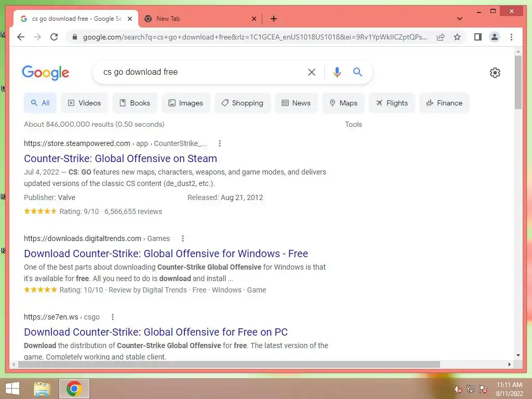Switch to Finance results
Screen dimensions: 532x399
click(x=445, y=103)
